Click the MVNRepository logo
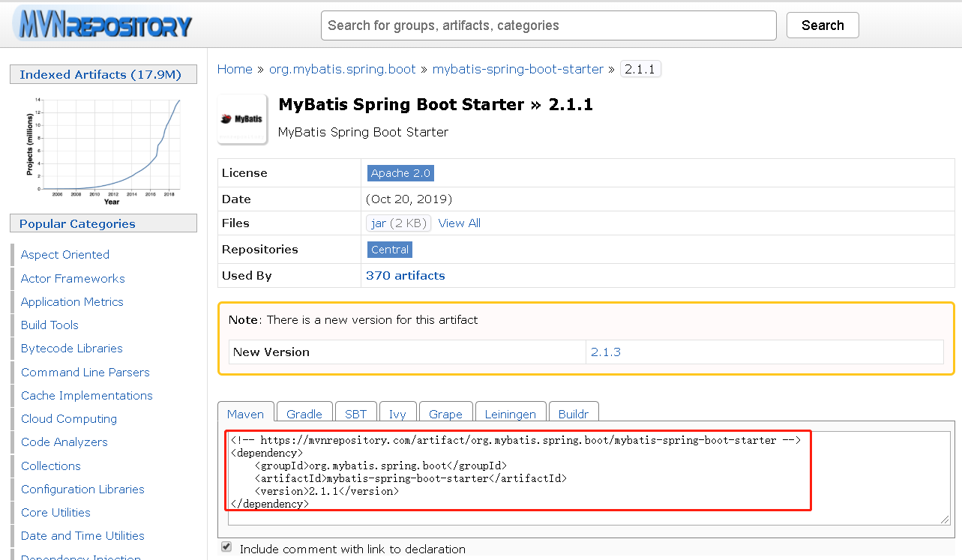 click(x=103, y=25)
